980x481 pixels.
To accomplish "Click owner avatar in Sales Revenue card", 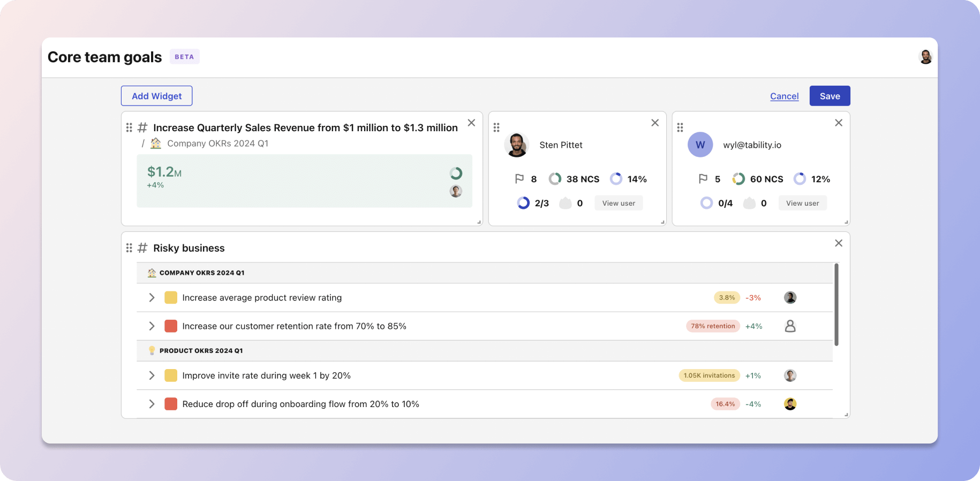I will click(456, 191).
